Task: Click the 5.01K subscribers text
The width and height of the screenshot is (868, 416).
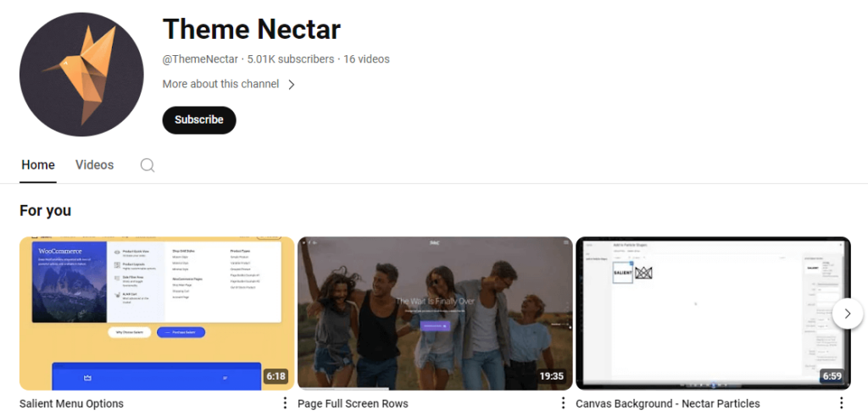Action: click(291, 59)
